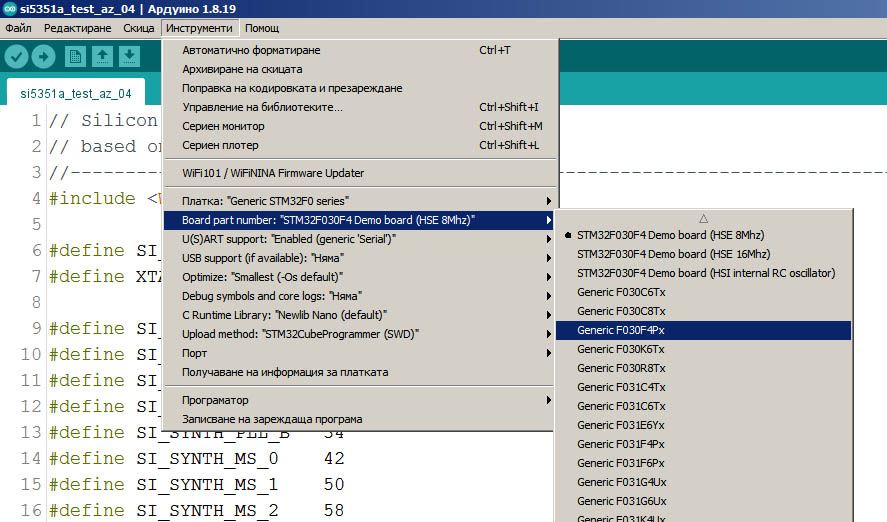Open the Помощ menu
The height and width of the screenshot is (522, 887).
tap(262, 28)
